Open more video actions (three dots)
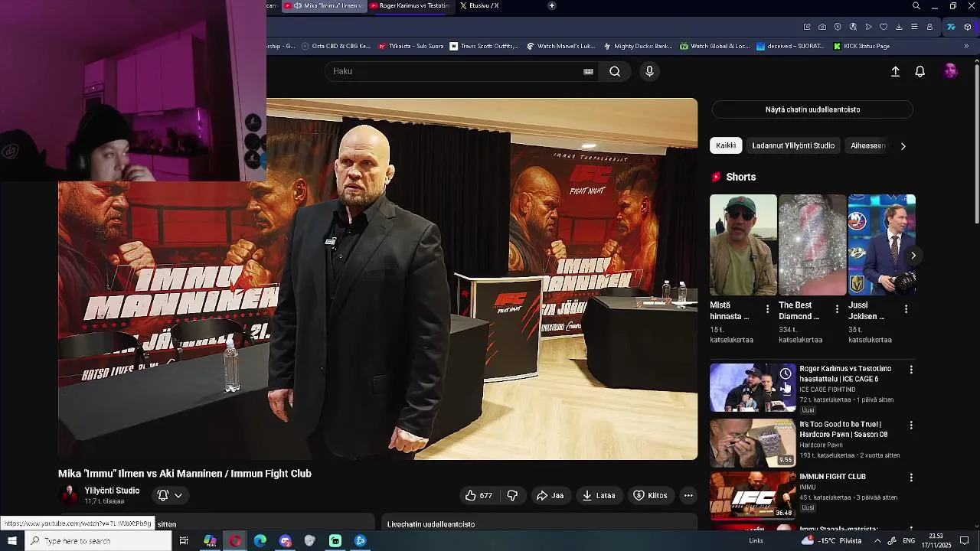 click(x=688, y=495)
